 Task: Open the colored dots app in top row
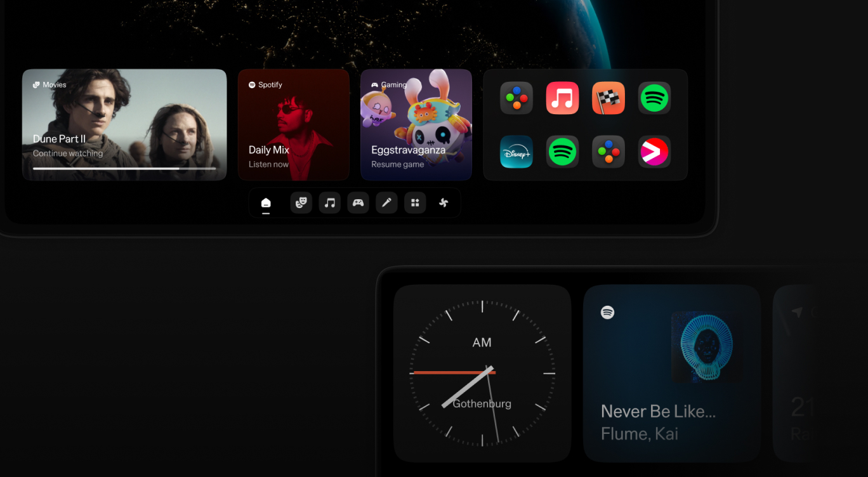pos(516,98)
